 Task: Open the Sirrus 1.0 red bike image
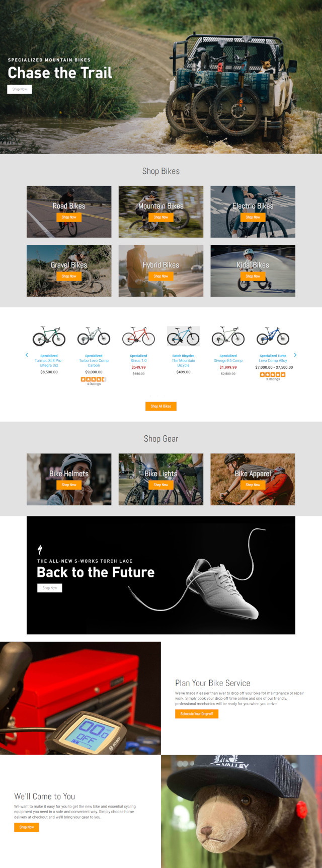[x=138, y=336]
